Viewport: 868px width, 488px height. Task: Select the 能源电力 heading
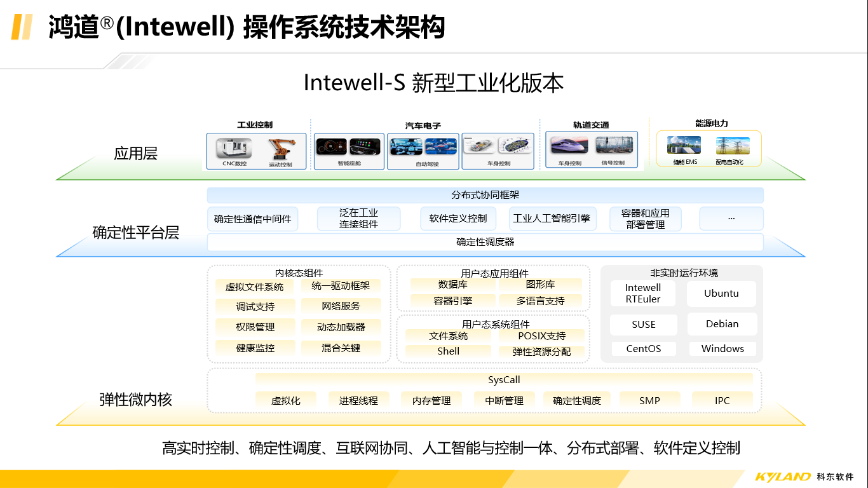(712, 124)
